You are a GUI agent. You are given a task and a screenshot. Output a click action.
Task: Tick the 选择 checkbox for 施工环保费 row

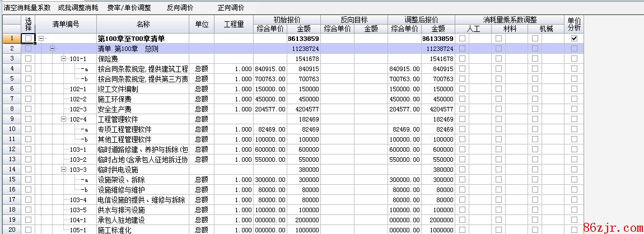point(28,99)
